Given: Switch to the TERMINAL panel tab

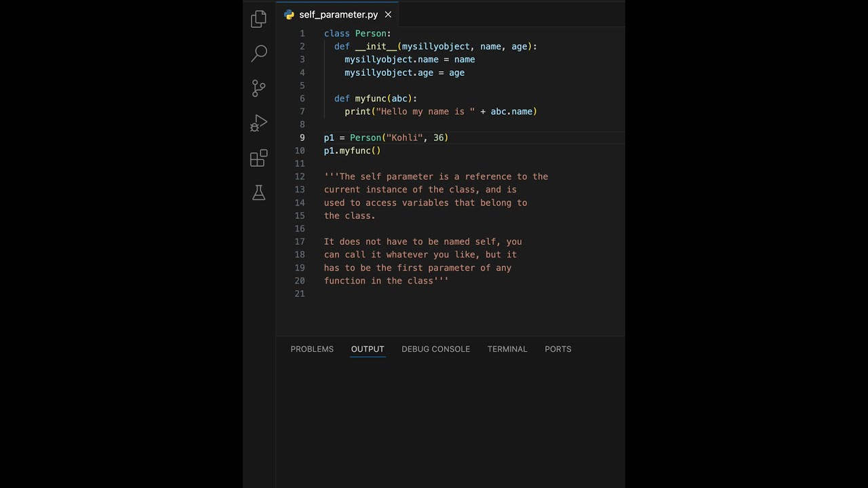Looking at the screenshot, I should [507, 349].
